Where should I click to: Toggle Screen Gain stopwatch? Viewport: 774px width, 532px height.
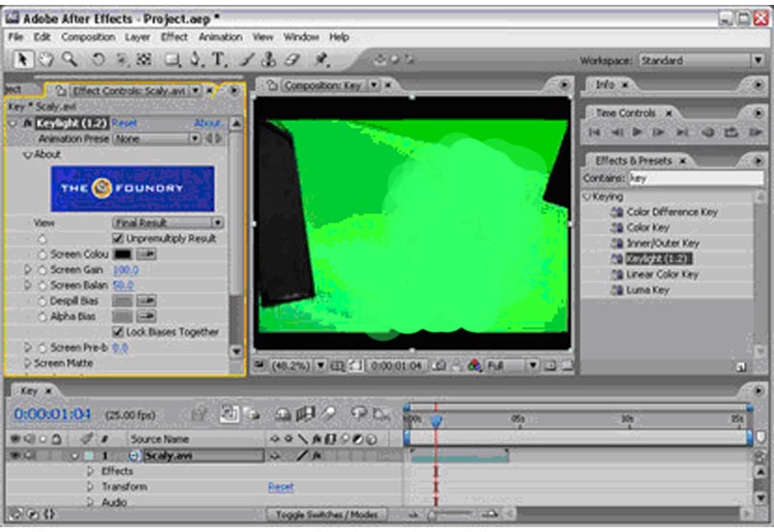[x=43, y=270]
